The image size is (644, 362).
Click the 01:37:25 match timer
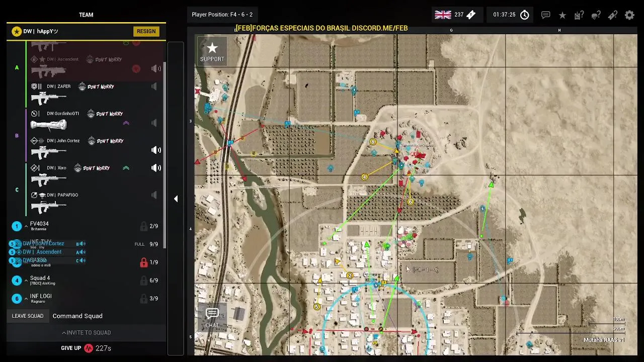(504, 15)
